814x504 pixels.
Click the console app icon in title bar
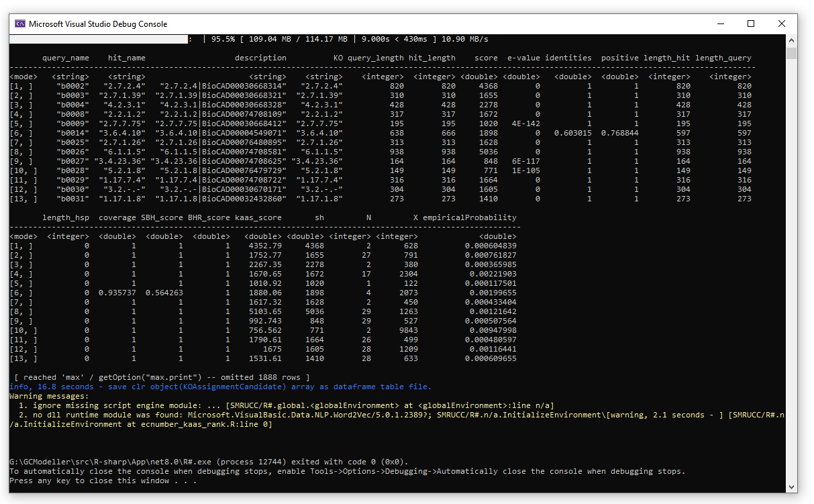point(20,24)
